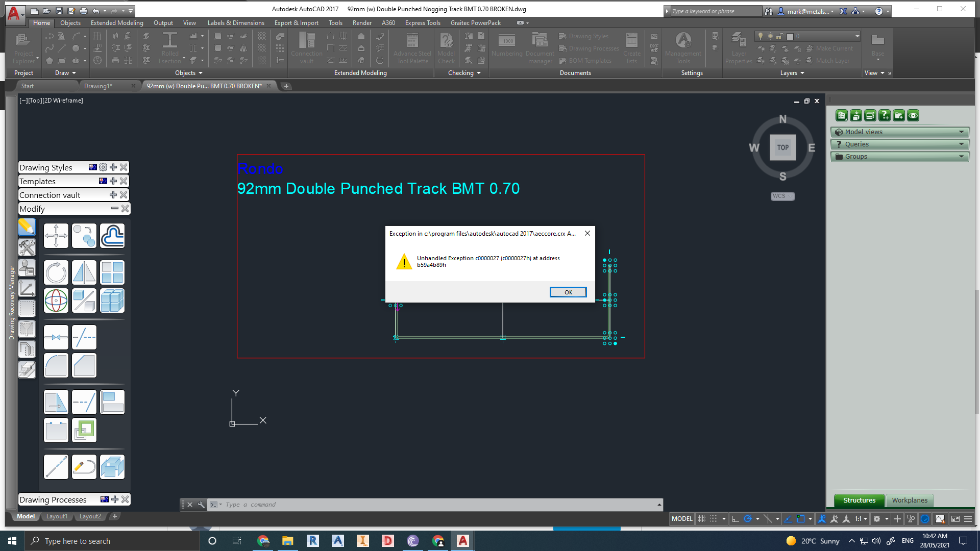This screenshot has width=980, height=551.
Task: Toggle drawing grid display in status bar
Action: (702, 519)
